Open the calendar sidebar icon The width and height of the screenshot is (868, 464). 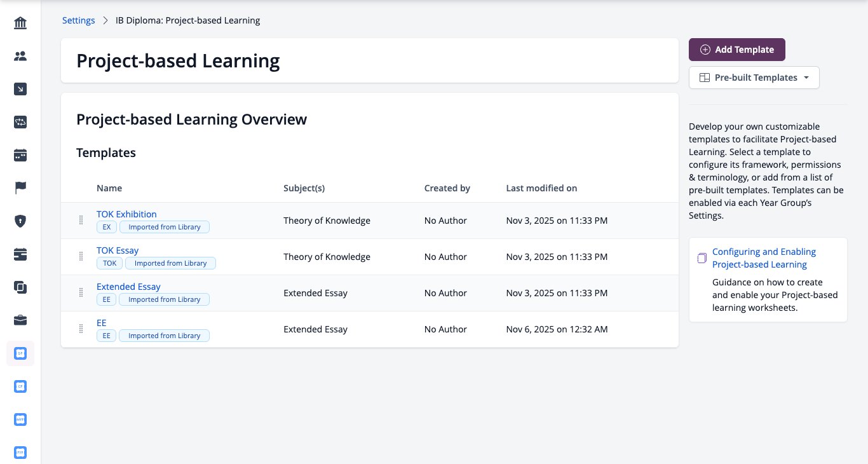point(20,155)
